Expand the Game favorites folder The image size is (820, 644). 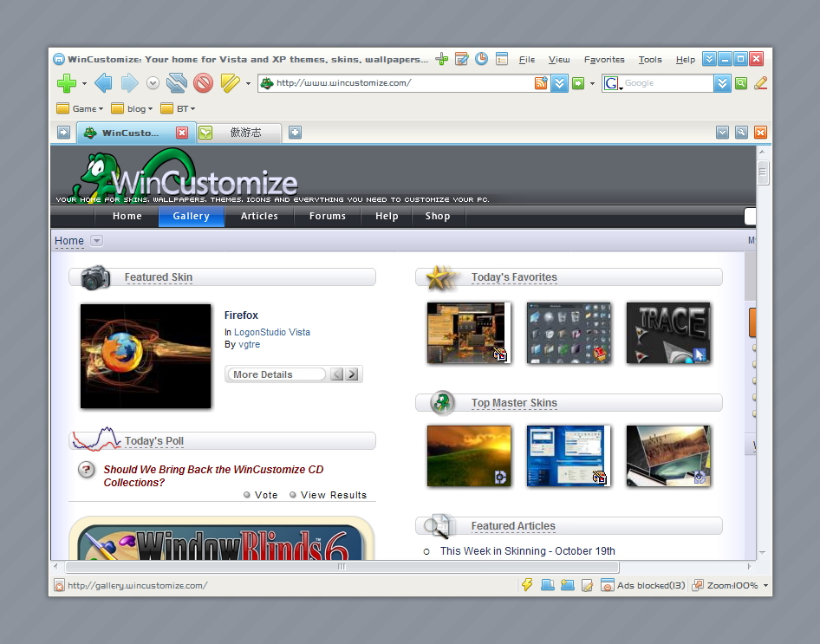click(x=80, y=108)
